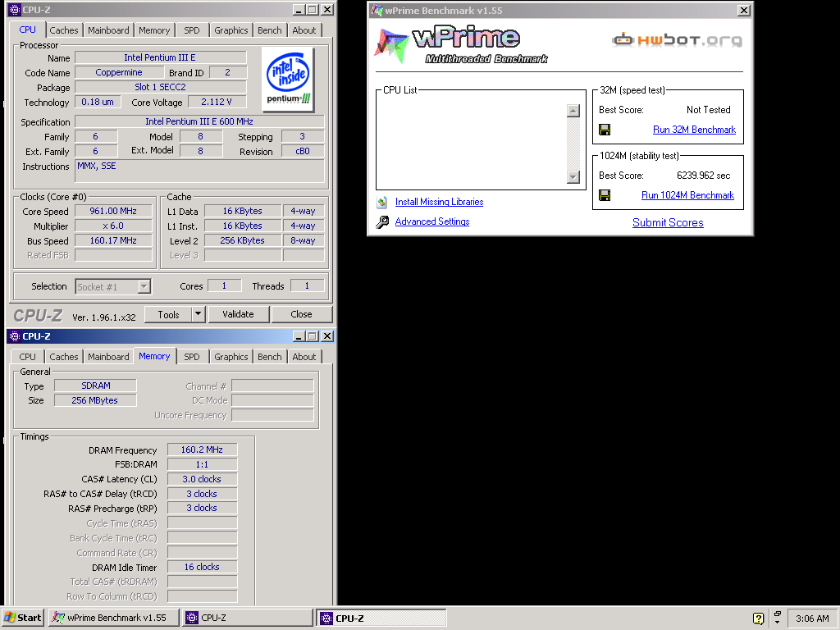The height and width of the screenshot is (630, 840).
Task: Activate the first CPU-Z taskbar button
Action: coord(248,618)
